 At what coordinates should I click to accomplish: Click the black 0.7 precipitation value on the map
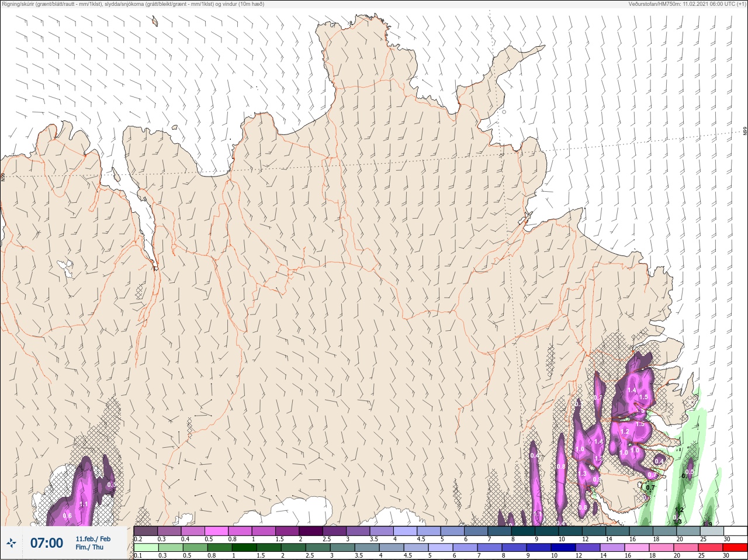pyautogui.click(x=650, y=487)
